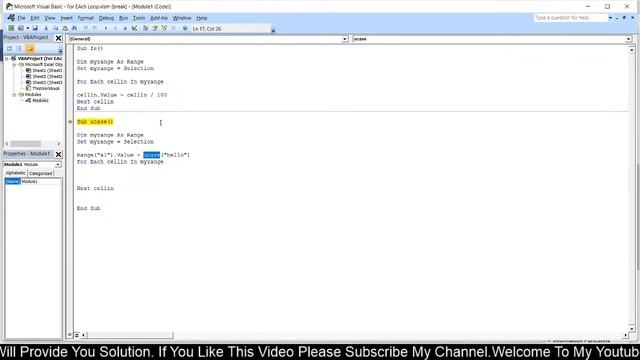
Task: Open the Module1 Module properties dropdown
Action: point(58,164)
